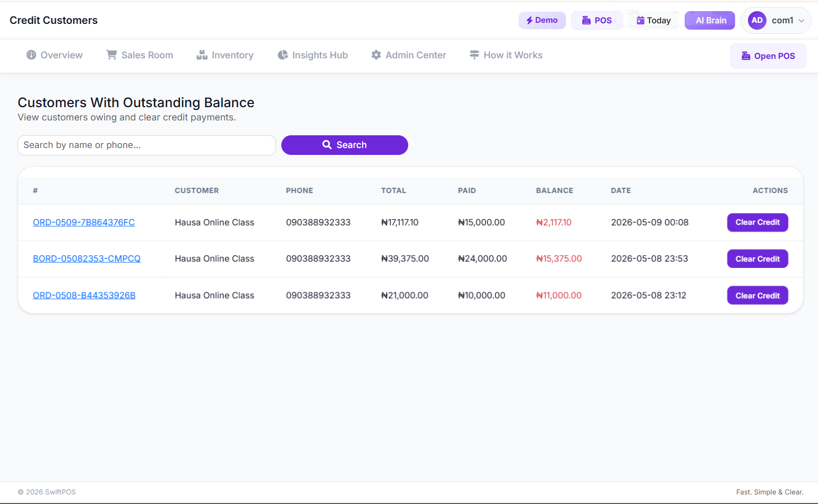Open order link BORD-05082353-CMPCQ

tap(87, 258)
